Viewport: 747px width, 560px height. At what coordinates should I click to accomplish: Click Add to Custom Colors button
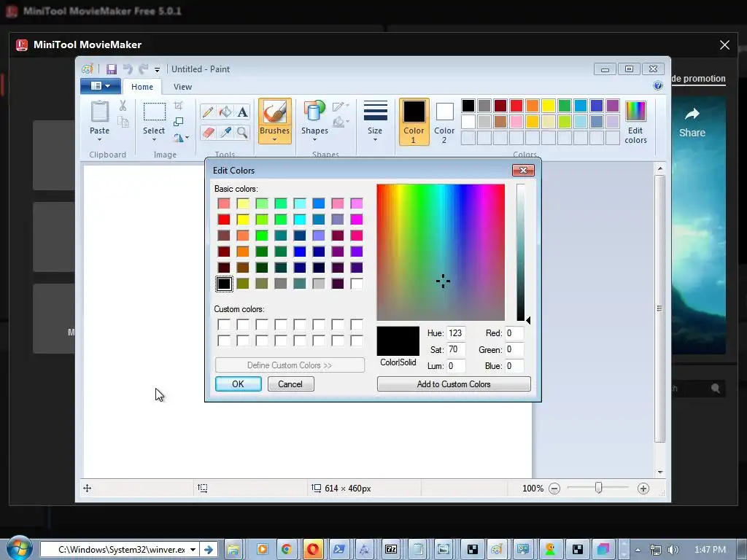click(454, 384)
